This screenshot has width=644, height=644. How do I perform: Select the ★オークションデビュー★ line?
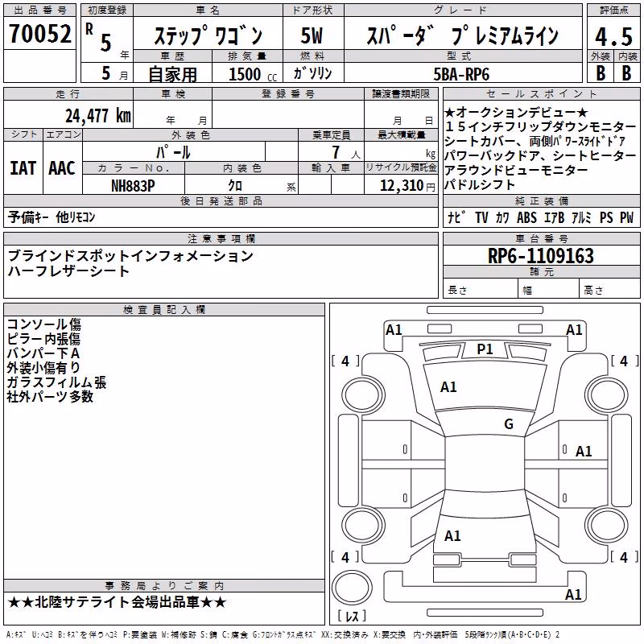tap(516, 112)
